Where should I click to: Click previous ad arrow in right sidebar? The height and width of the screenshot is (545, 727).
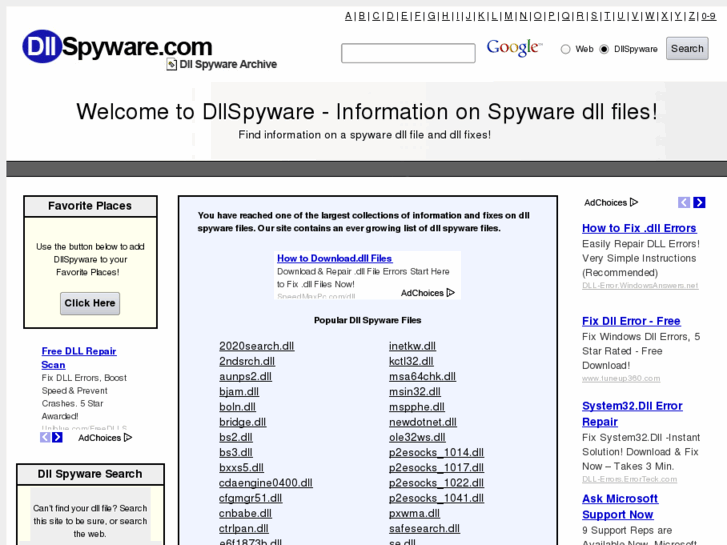(684, 202)
